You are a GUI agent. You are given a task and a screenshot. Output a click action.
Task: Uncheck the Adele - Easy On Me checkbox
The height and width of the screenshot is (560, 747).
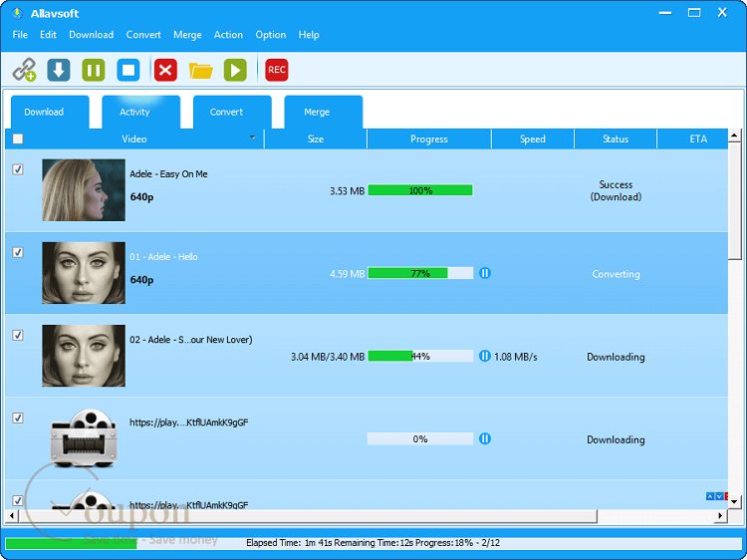(18, 169)
